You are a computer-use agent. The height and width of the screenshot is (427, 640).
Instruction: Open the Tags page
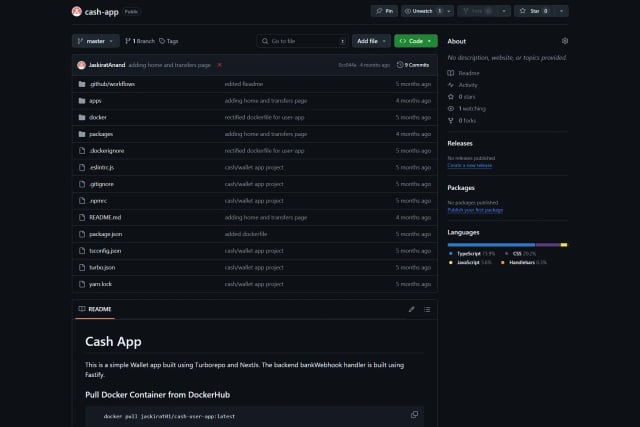[x=169, y=41]
